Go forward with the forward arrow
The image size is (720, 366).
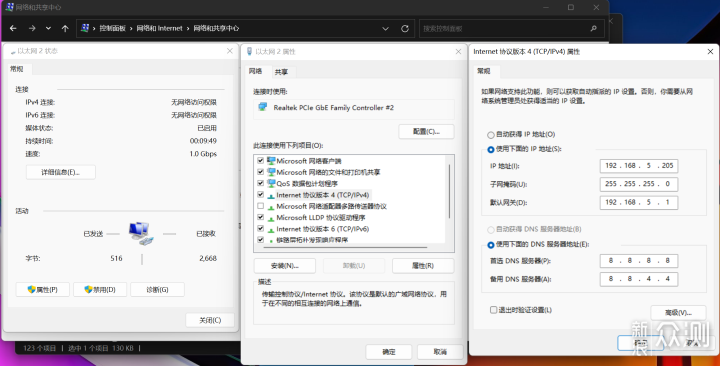[x=32, y=28]
